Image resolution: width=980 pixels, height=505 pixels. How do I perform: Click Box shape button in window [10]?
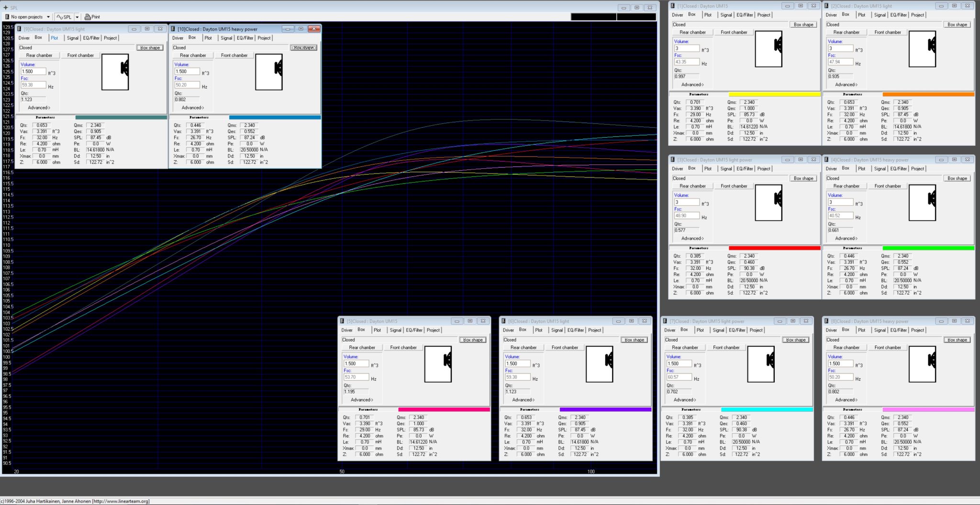click(304, 48)
